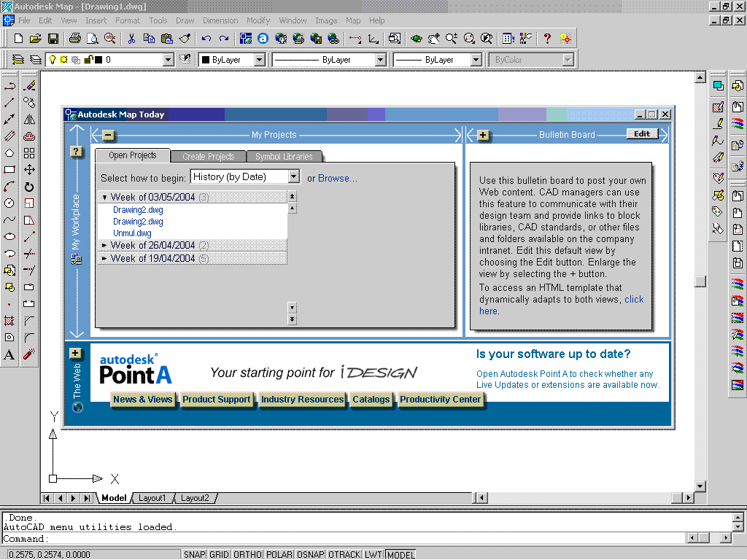The width and height of the screenshot is (747, 560).
Task: Select the Rectangle draw tool
Action: pos(9,169)
